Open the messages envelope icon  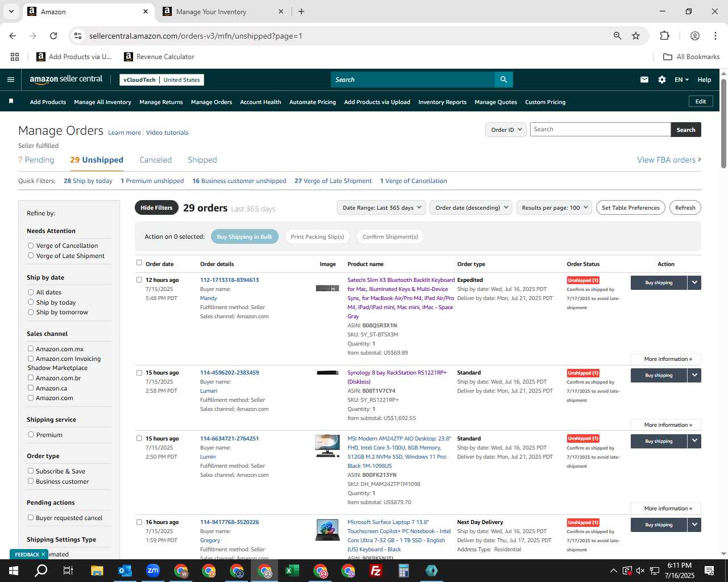(644, 80)
